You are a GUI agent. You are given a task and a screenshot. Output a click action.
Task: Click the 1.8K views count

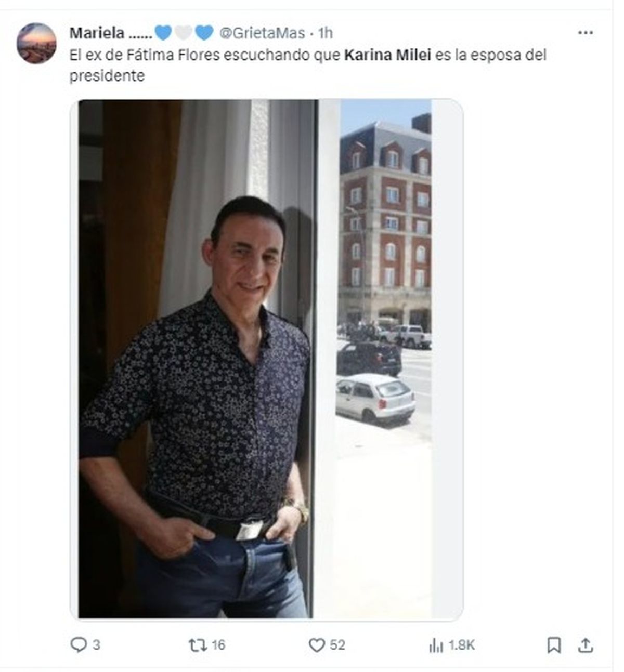(x=462, y=645)
